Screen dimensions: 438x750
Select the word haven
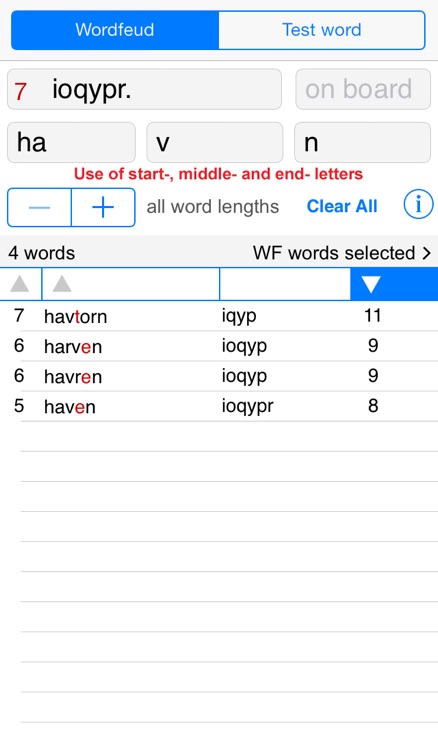70,407
